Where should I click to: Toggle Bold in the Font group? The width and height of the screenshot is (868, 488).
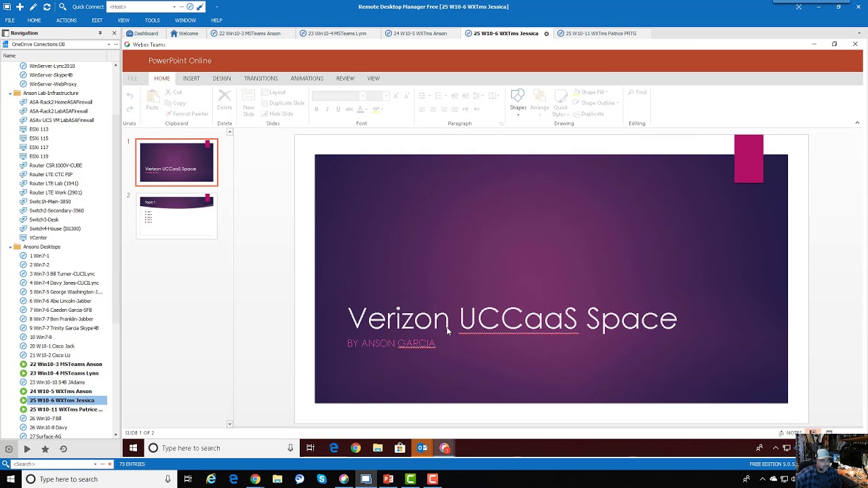[316, 109]
